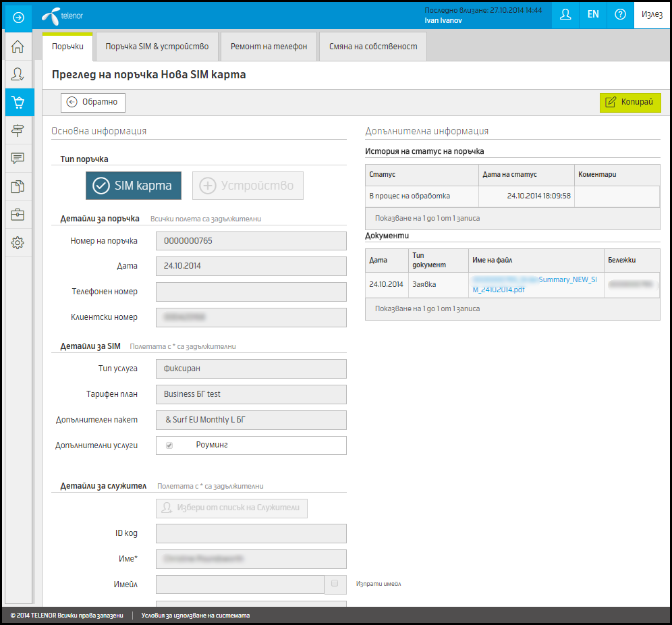The width and height of the screenshot is (672, 625).
Task: Open Поръчка SIM & устройство tab
Action: [157, 47]
